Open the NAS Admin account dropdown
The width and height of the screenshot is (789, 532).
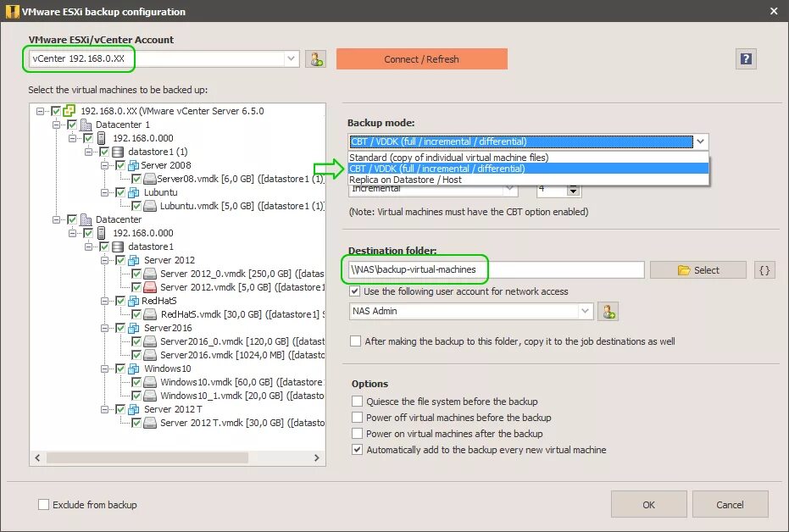tap(585, 311)
